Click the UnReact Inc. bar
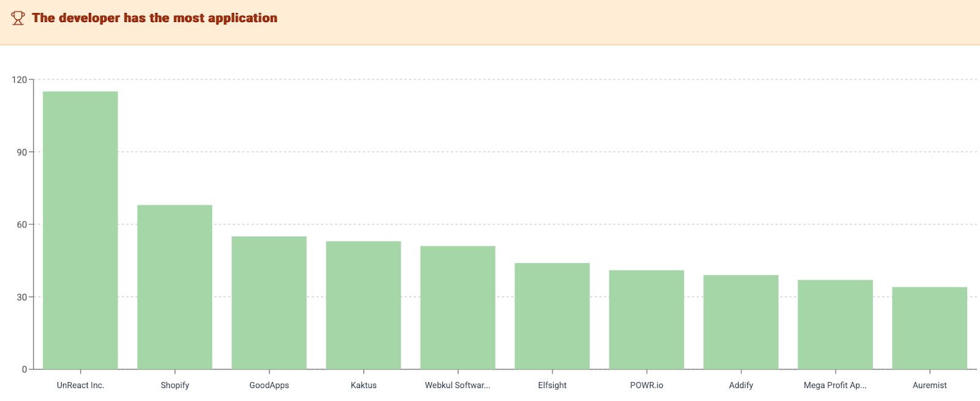The height and width of the screenshot is (401, 980). pos(80,230)
